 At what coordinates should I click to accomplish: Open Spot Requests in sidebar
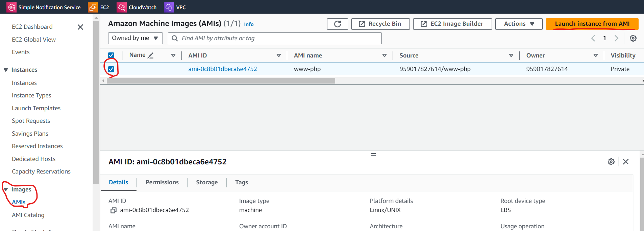pos(31,121)
